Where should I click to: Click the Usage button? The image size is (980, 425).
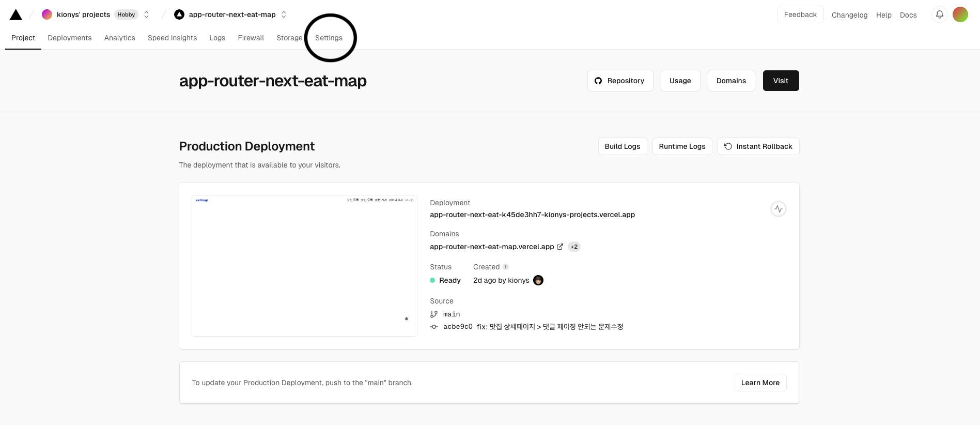(x=680, y=81)
